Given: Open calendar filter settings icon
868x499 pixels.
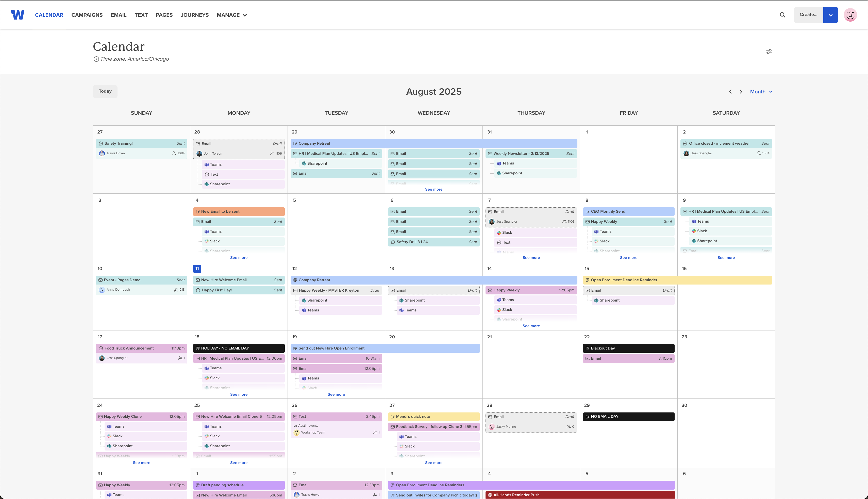Looking at the screenshot, I should tap(769, 52).
